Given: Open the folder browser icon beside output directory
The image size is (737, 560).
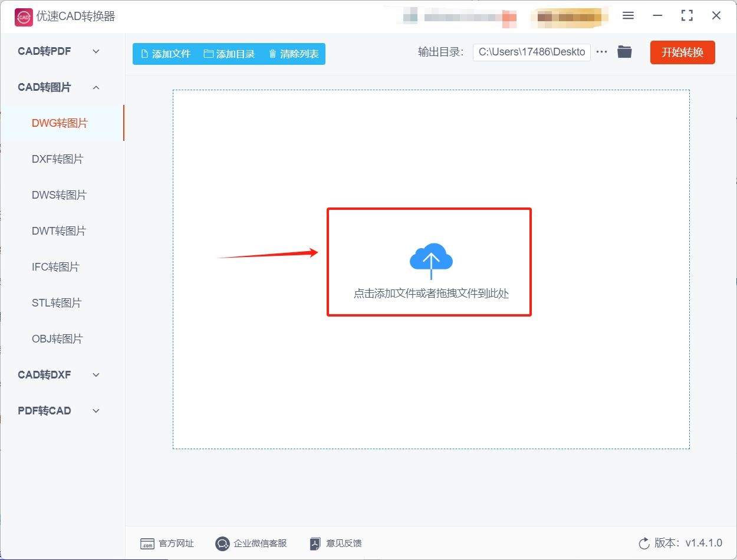Looking at the screenshot, I should pyautogui.click(x=625, y=51).
